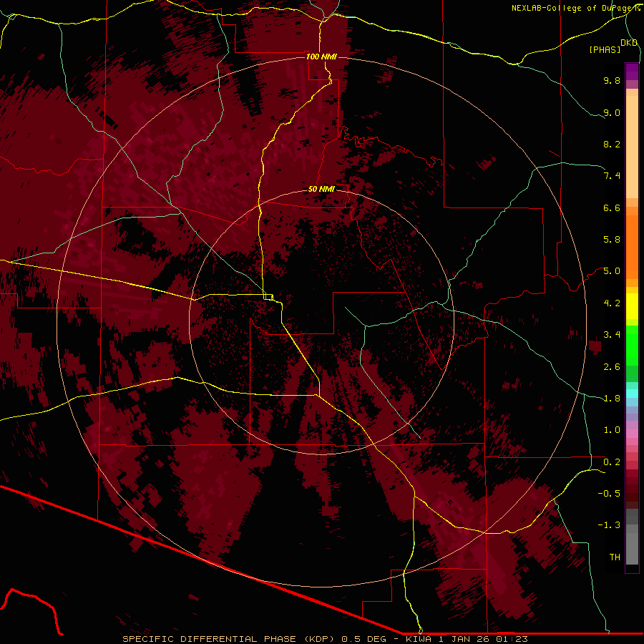
Task: Click the 0.2 legend value
Action: coord(612,462)
